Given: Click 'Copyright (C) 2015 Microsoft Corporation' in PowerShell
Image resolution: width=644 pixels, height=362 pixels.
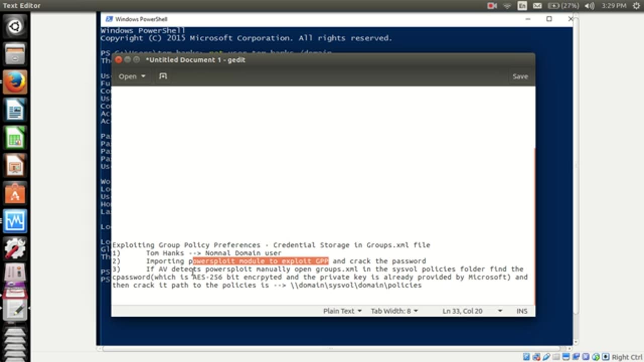Looking at the screenshot, I should tap(196, 38).
